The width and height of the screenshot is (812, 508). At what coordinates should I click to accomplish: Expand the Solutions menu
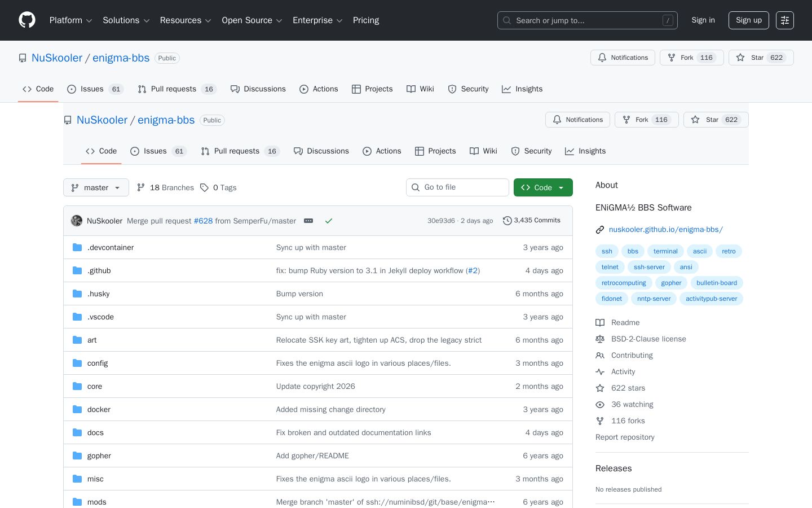coord(126,20)
